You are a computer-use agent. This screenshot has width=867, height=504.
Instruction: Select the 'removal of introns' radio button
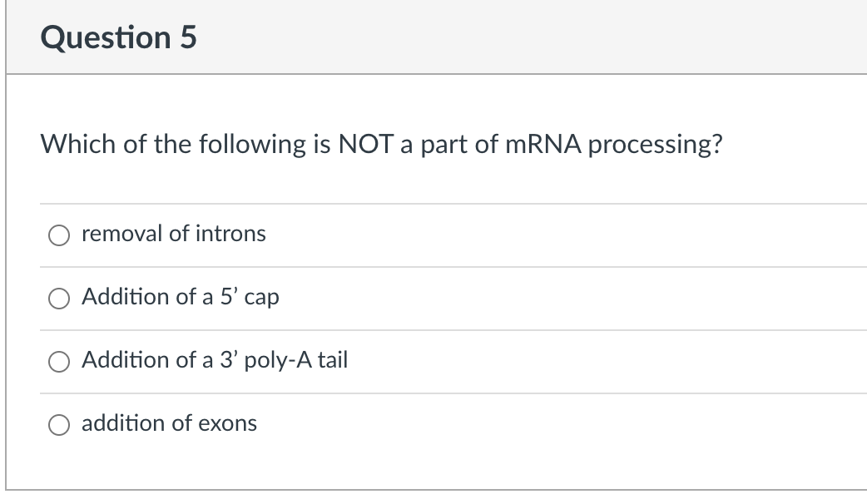[61, 235]
